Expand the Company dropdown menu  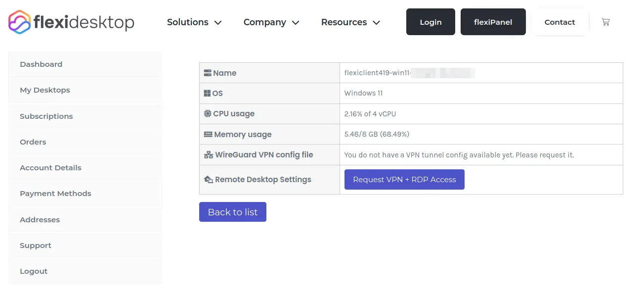pyautogui.click(x=271, y=22)
